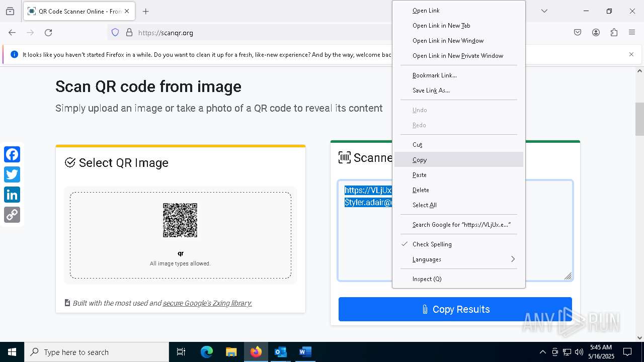The width and height of the screenshot is (644, 362).
Task: Click the List all tabs dropdown arrow
Action: pos(544,11)
